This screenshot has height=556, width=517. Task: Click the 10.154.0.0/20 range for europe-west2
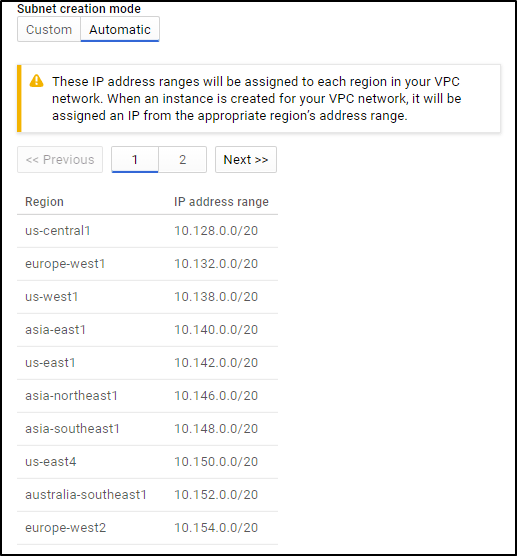[x=216, y=528]
